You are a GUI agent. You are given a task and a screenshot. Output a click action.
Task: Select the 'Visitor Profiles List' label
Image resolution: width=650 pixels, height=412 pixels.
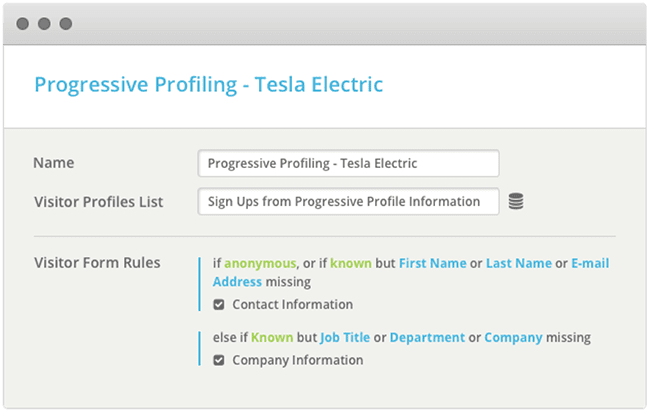[99, 202]
